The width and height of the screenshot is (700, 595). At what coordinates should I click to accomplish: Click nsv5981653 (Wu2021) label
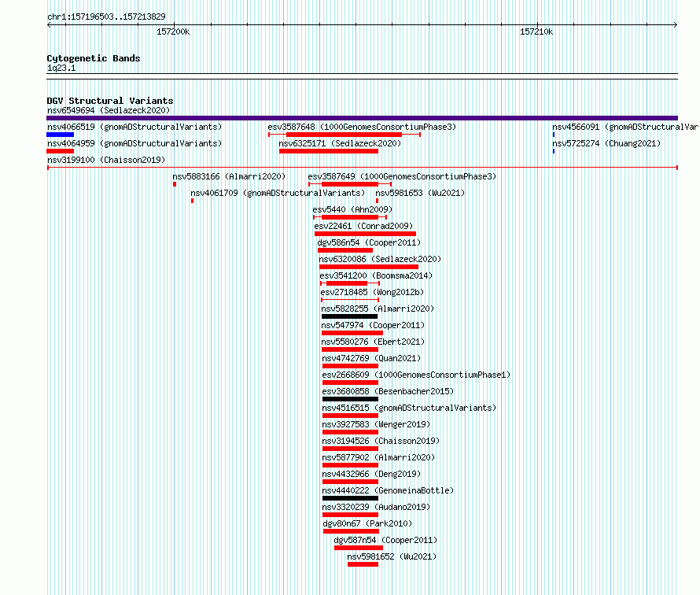420,193
